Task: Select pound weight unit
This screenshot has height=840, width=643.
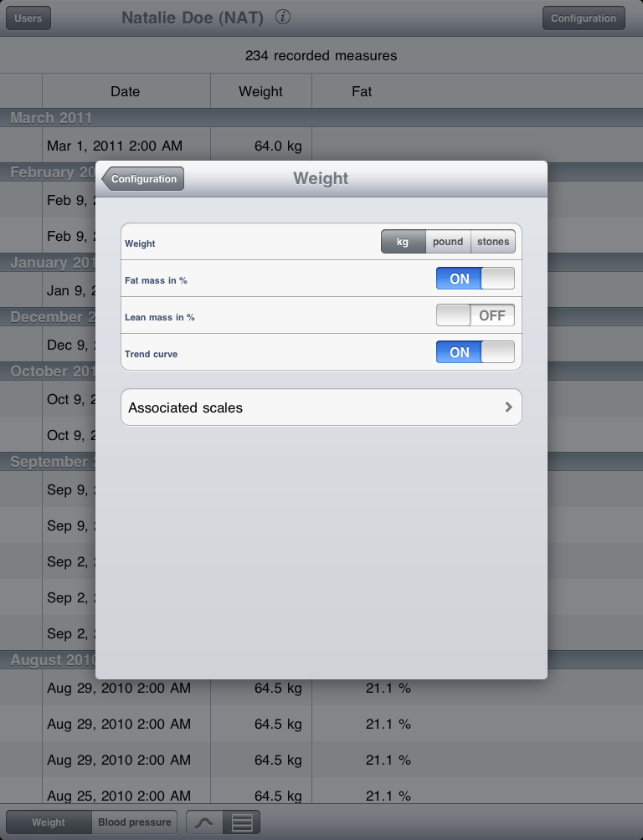Action: [448, 242]
